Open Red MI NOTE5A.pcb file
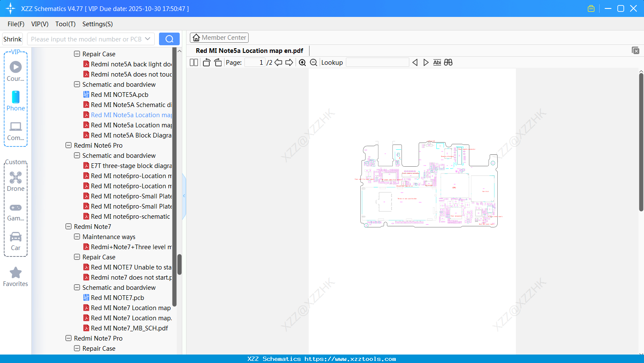 point(120,95)
